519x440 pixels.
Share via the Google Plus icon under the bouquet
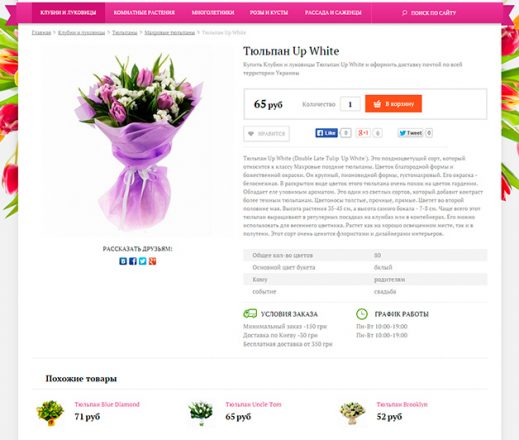pyautogui.click(x=152, y=261)
